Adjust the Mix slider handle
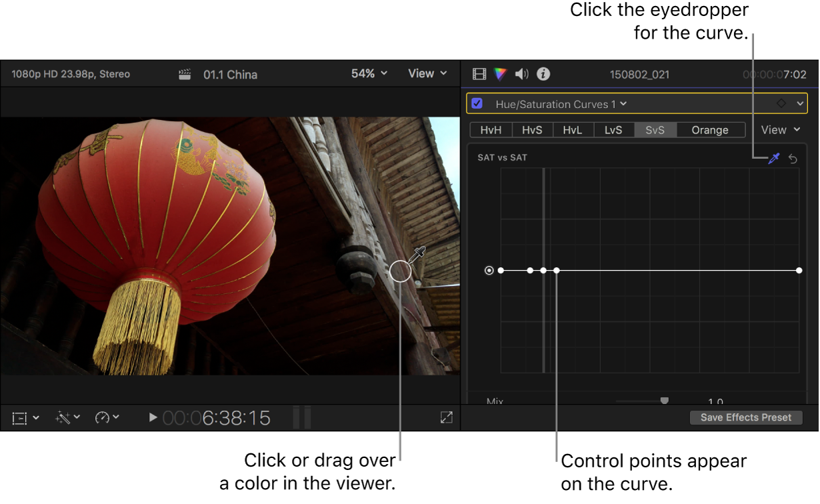This screenshot has width=820, height=504. click(x=664, y=399)
